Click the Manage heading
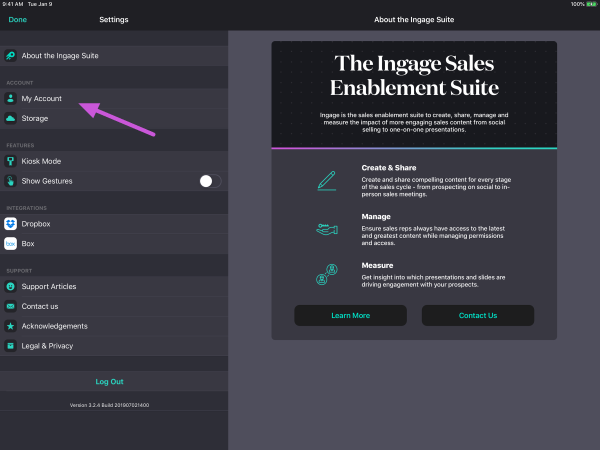This screenshot has width=600, height=450. [376, 217]
